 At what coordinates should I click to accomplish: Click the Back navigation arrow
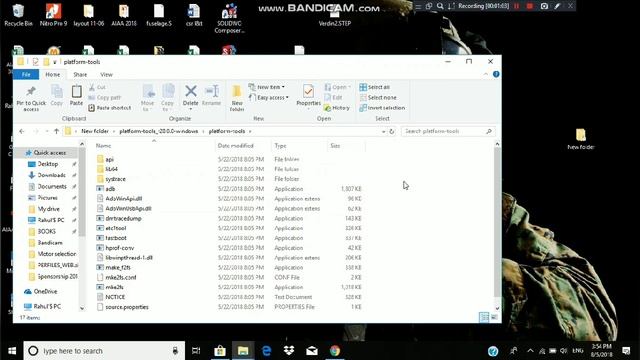point(22,131)
